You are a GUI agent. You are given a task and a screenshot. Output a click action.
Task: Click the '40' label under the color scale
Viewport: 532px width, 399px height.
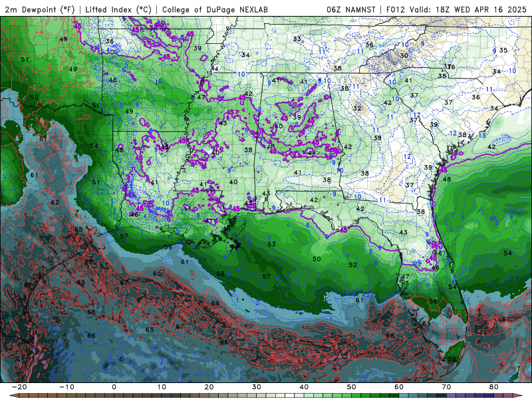point(304,387)
